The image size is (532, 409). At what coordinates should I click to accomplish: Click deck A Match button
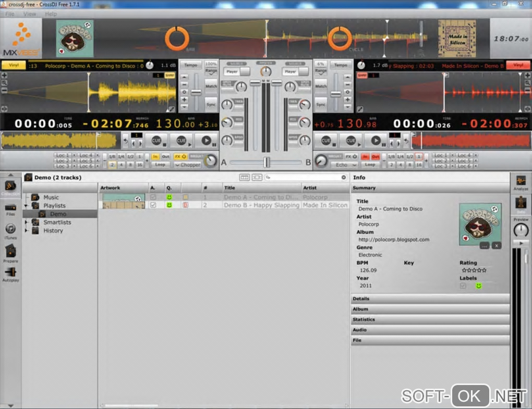211,86
